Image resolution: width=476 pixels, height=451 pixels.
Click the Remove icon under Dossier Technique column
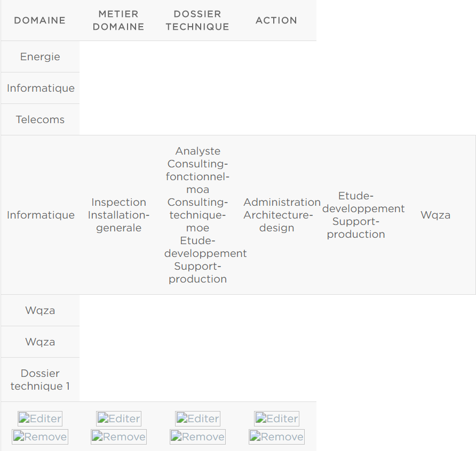click(197, 437)
